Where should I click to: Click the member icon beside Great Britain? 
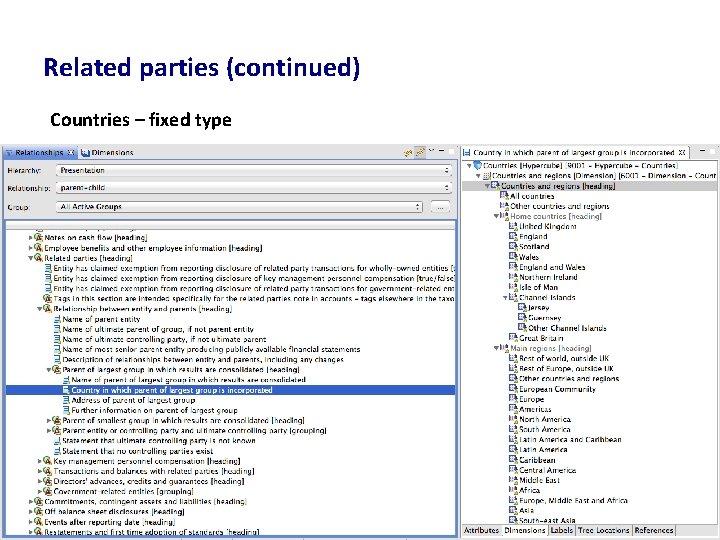pyautogui.click(x=513, y=338)
